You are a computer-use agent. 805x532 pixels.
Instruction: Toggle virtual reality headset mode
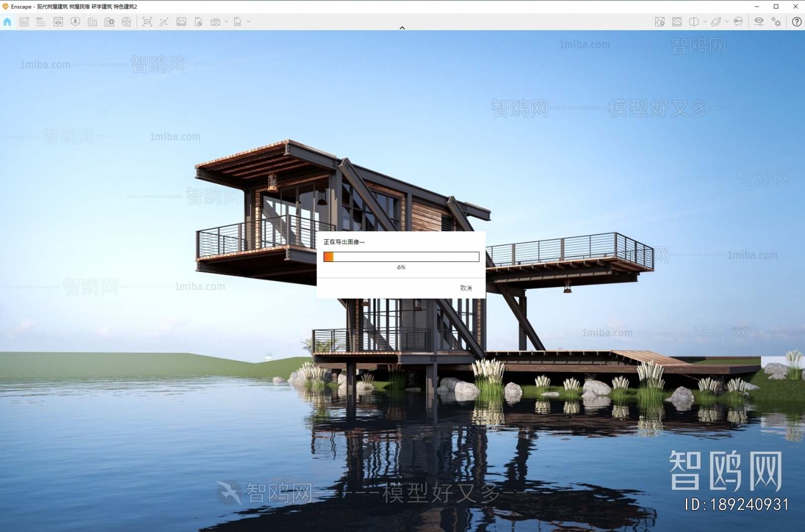(738, 22)
